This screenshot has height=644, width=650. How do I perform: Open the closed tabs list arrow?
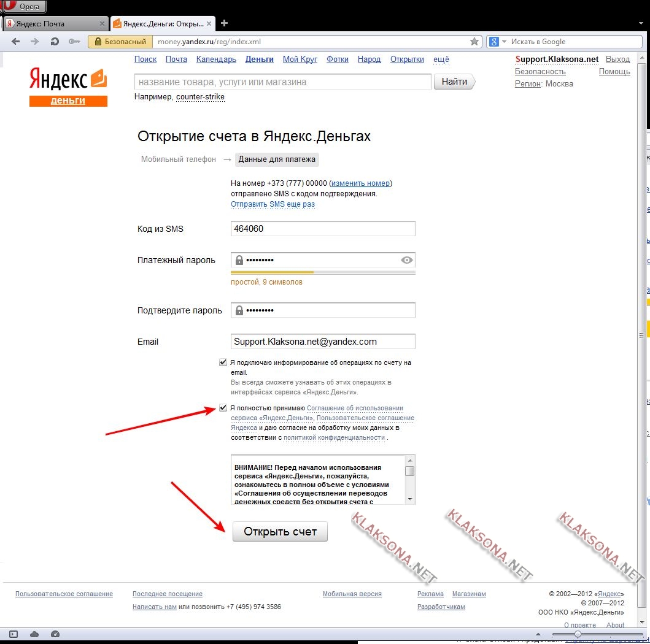click(641, 23)
